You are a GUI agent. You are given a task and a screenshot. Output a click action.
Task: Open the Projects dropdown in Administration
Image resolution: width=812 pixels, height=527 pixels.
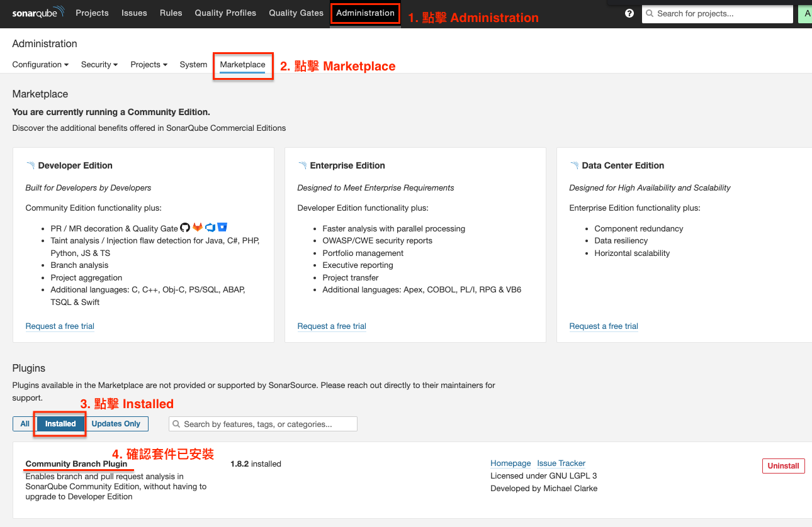[x=149, y=64]
